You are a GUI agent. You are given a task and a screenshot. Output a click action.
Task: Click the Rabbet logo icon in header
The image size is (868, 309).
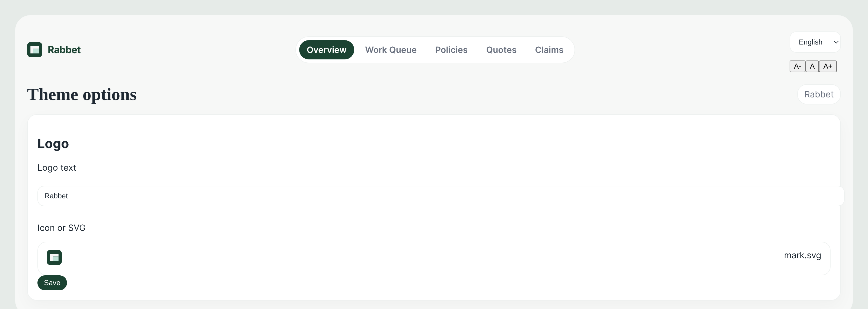(35, 50)
